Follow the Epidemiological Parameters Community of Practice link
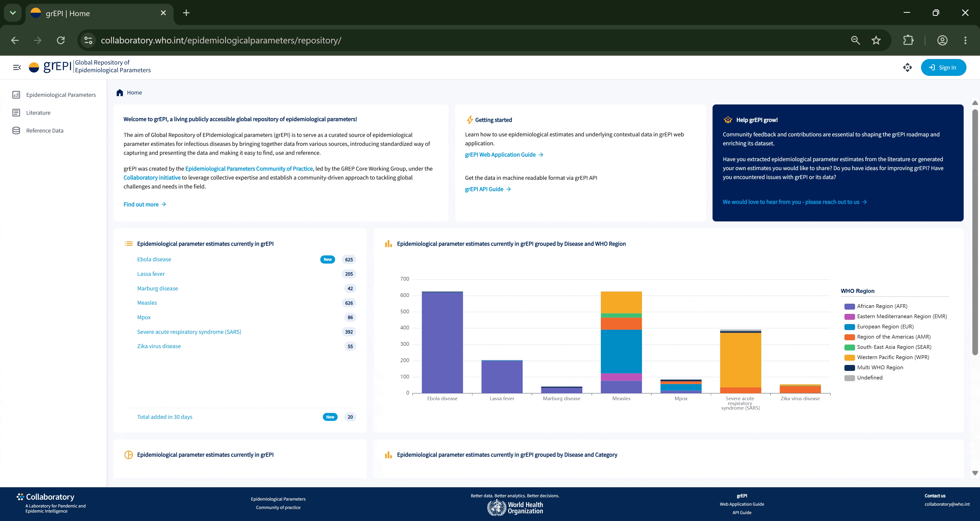Image resolution: width=980 pixels, height=521 pixels. (x=249, y=169)
